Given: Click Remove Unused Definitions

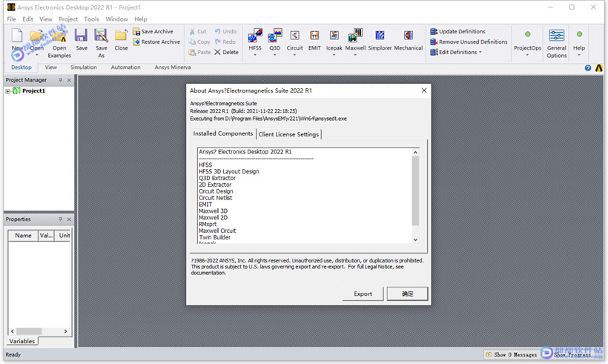Looking at the screenshot, I should (469, 42).
